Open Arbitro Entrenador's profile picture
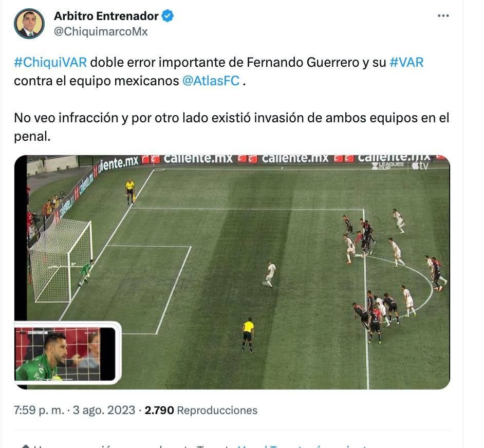The image size is (484, 448). click(x=29, y=24)
